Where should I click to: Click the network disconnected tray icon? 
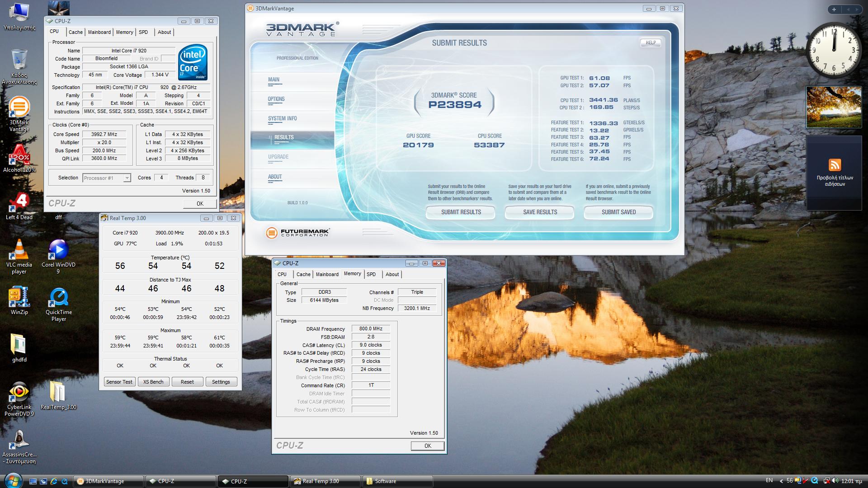(x=826, y=481)
